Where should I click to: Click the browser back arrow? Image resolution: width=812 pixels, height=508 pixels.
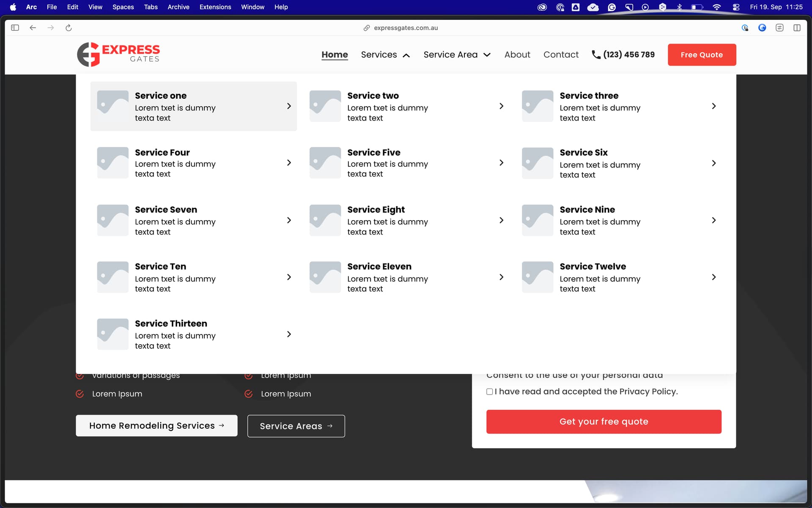(x=33, y=28)
